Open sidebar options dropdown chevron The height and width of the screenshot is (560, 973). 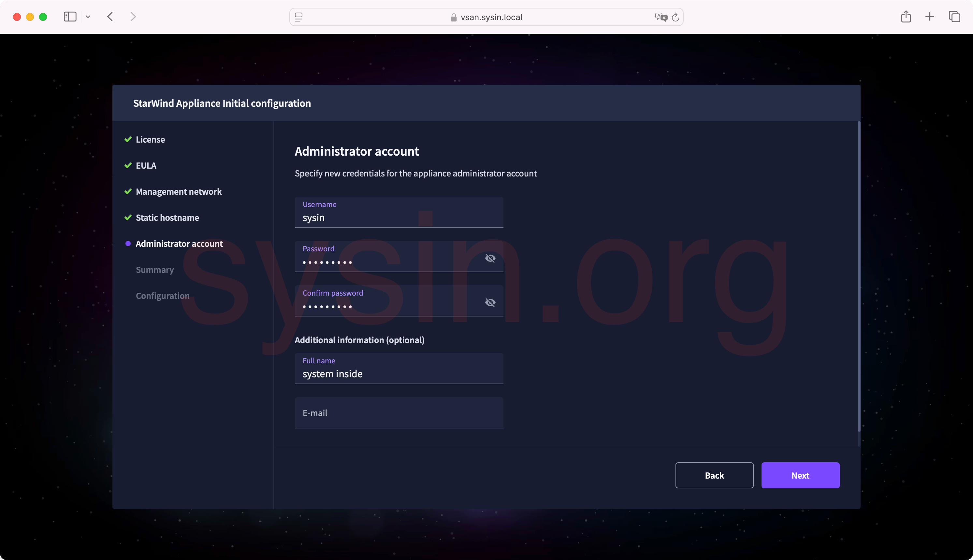88,17
